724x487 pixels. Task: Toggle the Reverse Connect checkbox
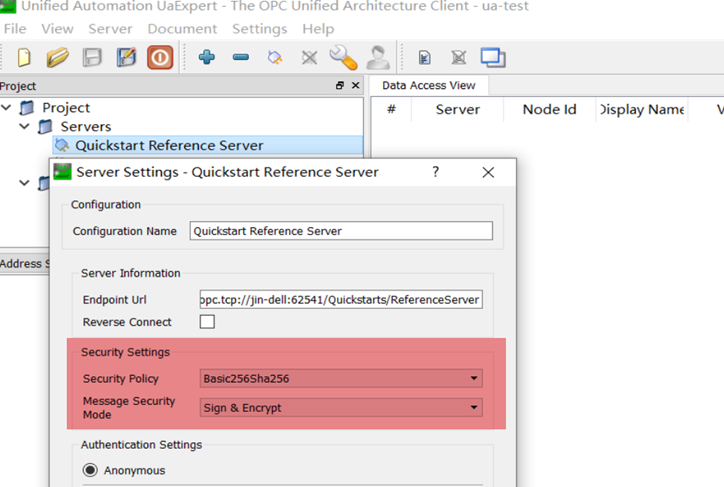click(207, 322)
